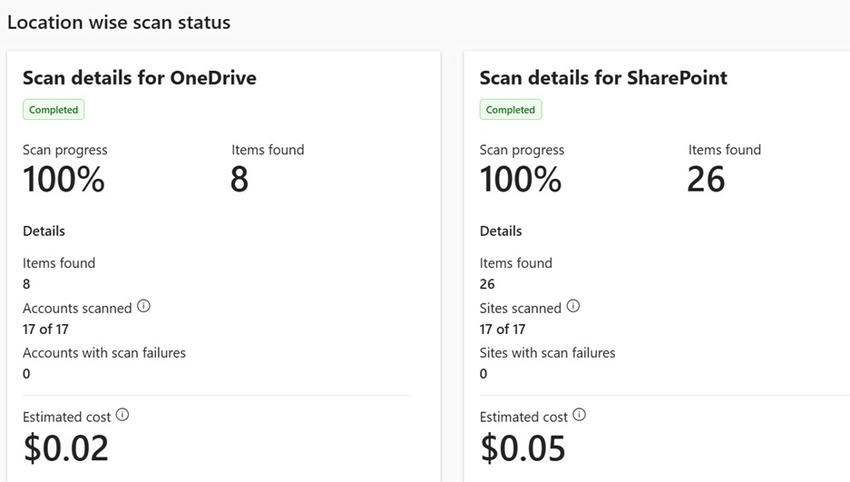The width and height of the screenshot is (850, 482).
Task: Select the Scan details for SharePoint heading
Action: 603,78
